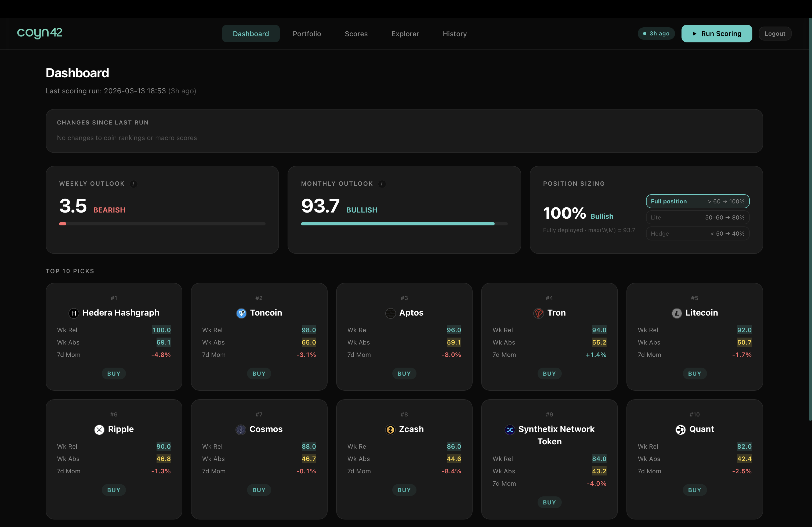Image resolution: width=812 pixels, height=527 pixels.
Task: Click the Monthly Outlook progress bar
Action: pyautogui.click(x=404, y=224)
